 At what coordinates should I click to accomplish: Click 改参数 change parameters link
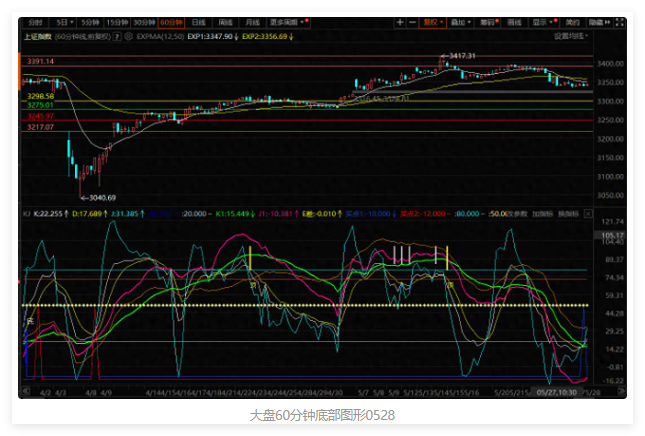517,214
